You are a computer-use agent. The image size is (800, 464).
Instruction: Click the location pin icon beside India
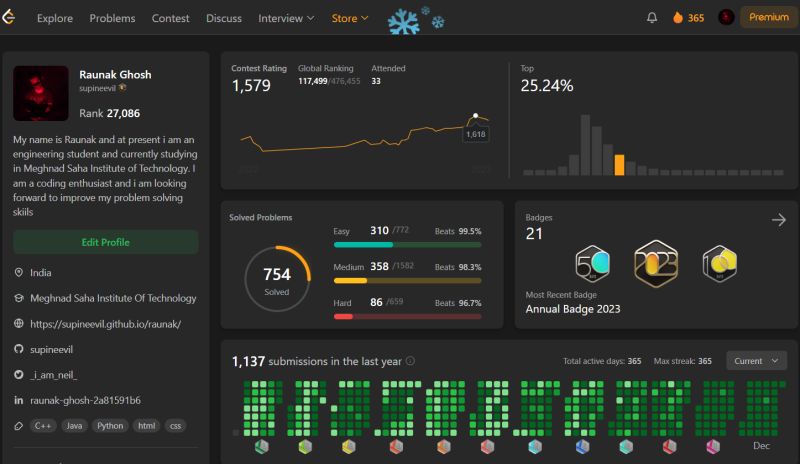(19, 273)
